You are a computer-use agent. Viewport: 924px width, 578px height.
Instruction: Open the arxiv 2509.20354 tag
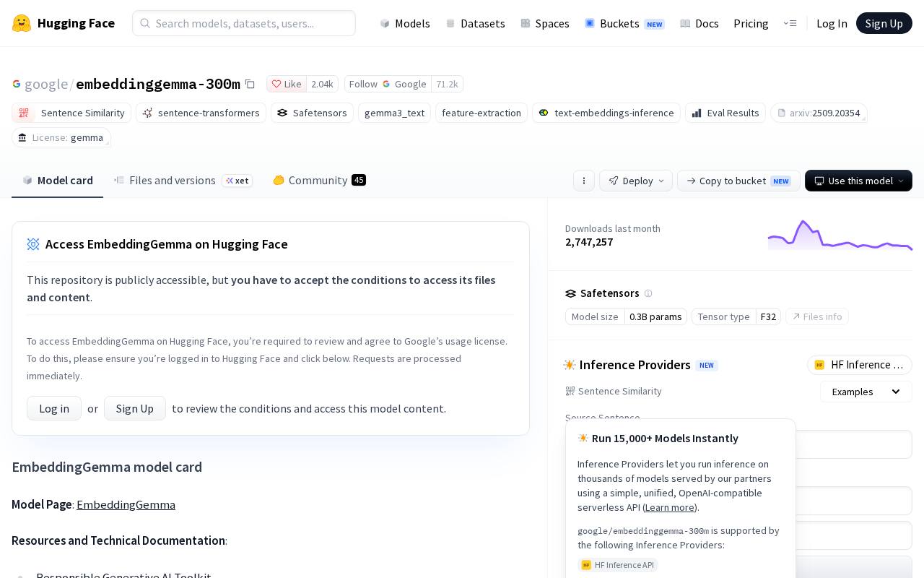coord(819,113)
